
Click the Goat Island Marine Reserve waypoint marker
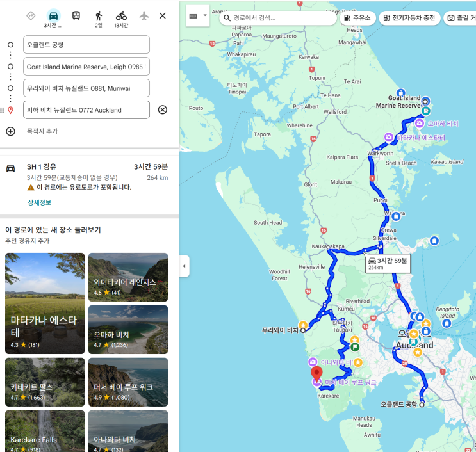425,101
